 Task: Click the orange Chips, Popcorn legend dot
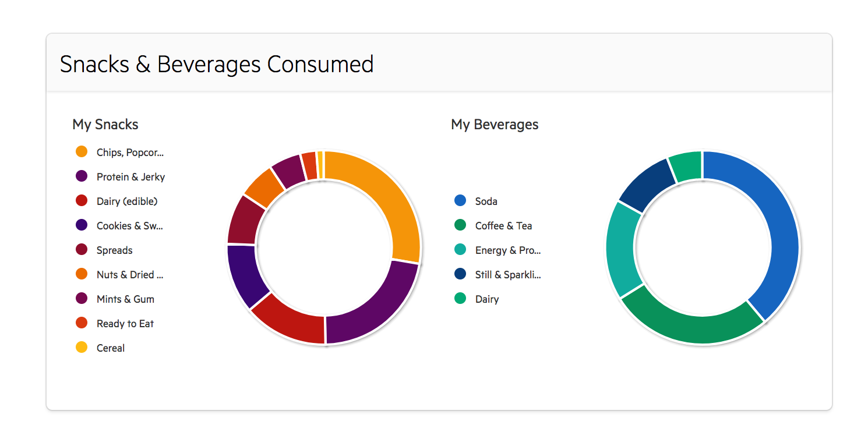coord(82,152)
